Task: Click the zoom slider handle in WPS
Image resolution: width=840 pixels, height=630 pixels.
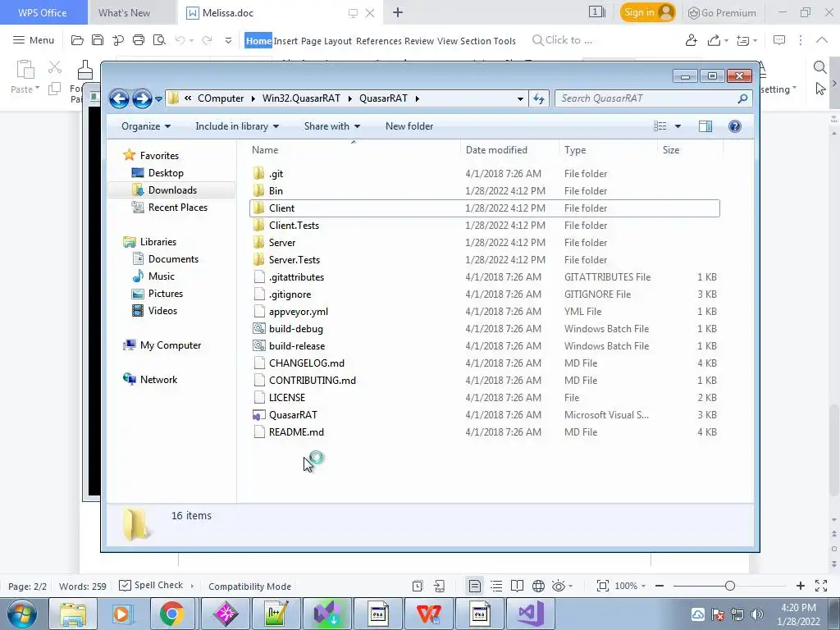Action: (x=729, y=586)
